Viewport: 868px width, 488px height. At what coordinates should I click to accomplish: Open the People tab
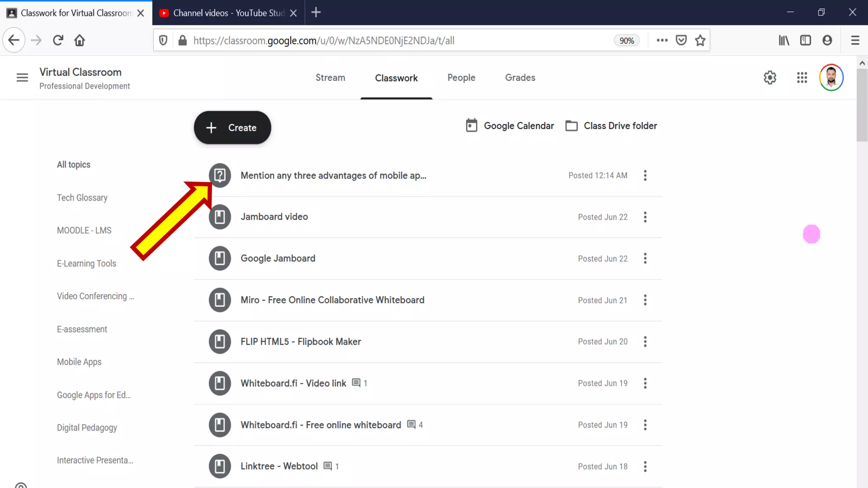[461, 78]
